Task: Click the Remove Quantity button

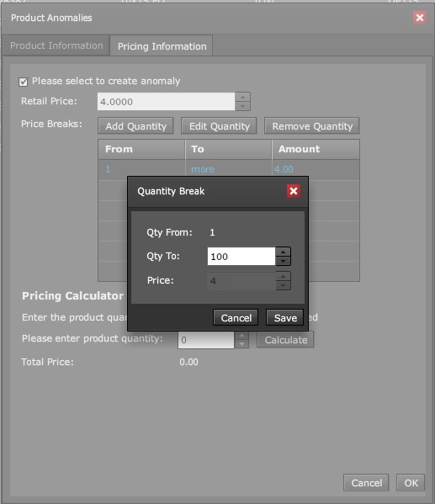Action: [x=312, y=126]
